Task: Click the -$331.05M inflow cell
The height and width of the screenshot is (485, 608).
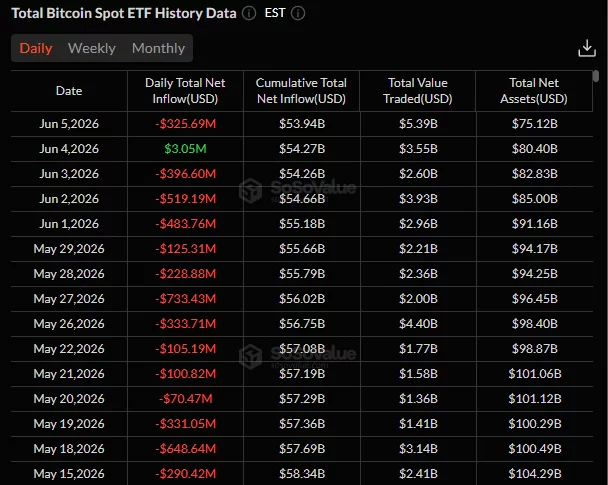Action: (x=186, y=424)
